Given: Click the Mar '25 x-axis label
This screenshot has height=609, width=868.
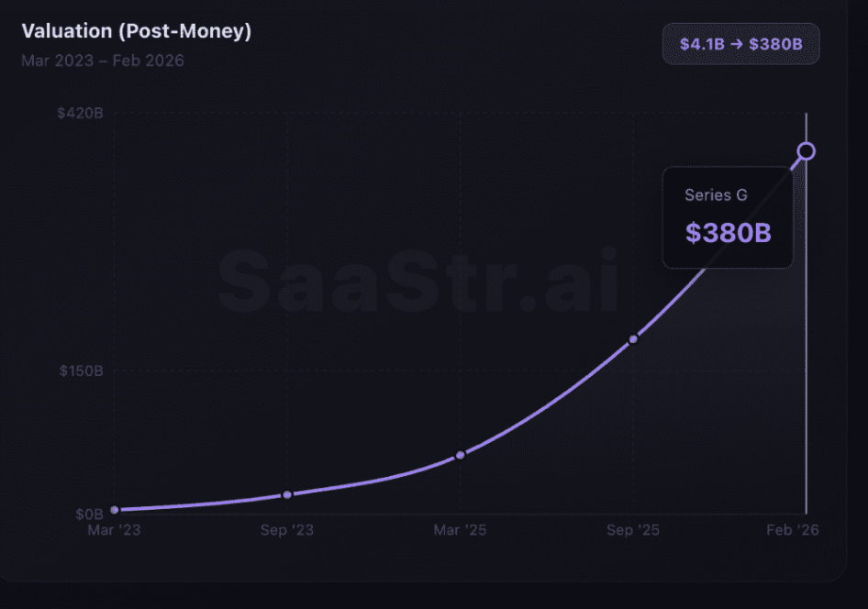Looking at the screenshot, I should coord(460,530).
